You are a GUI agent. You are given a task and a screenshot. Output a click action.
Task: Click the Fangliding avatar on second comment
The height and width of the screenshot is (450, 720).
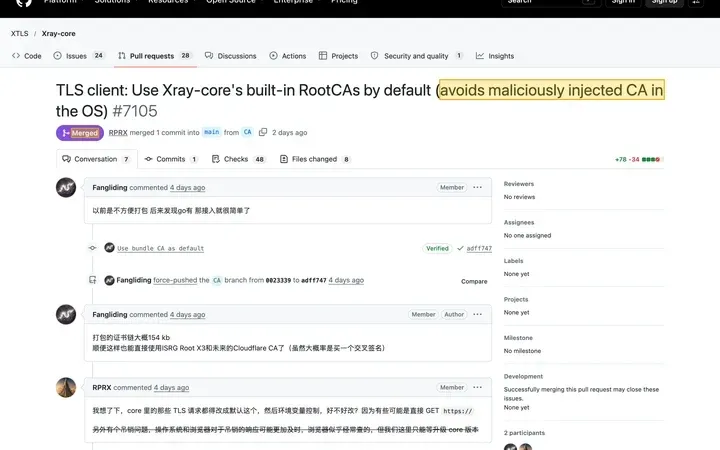click(66, 315)
